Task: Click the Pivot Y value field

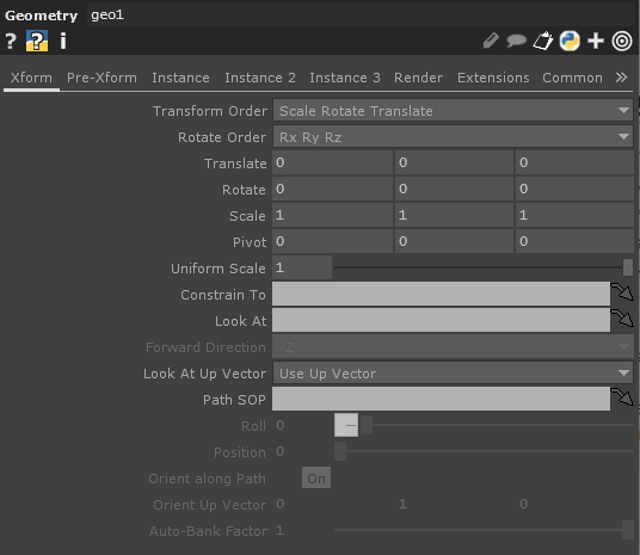Action: point(453,241)
